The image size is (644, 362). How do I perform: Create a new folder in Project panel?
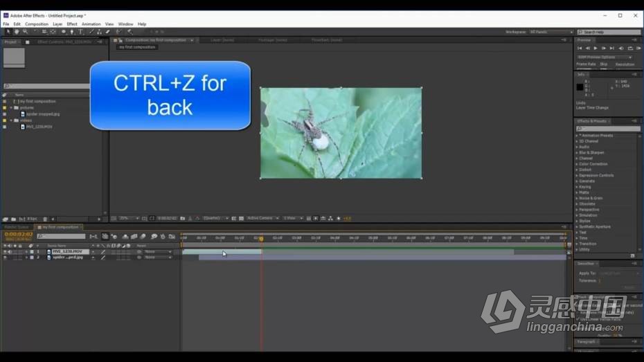(x=13, y=219)
